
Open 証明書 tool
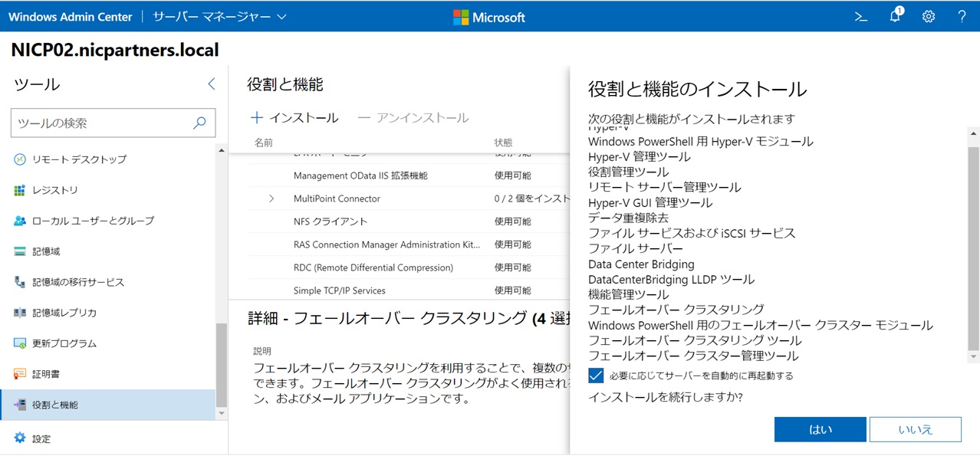coord(45,374)
